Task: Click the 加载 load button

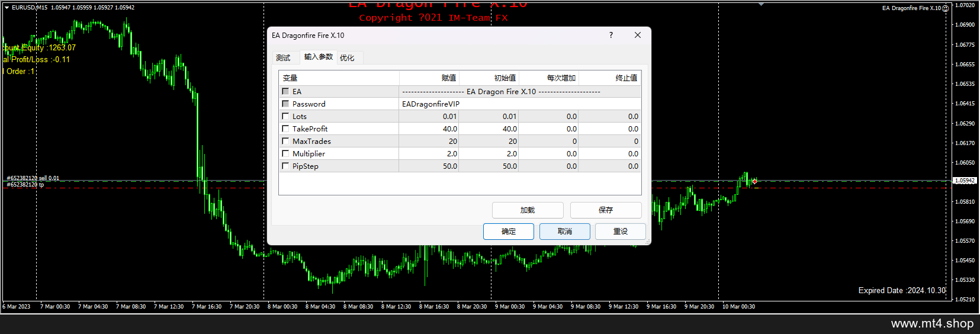Action: click(x=528, y=210)
